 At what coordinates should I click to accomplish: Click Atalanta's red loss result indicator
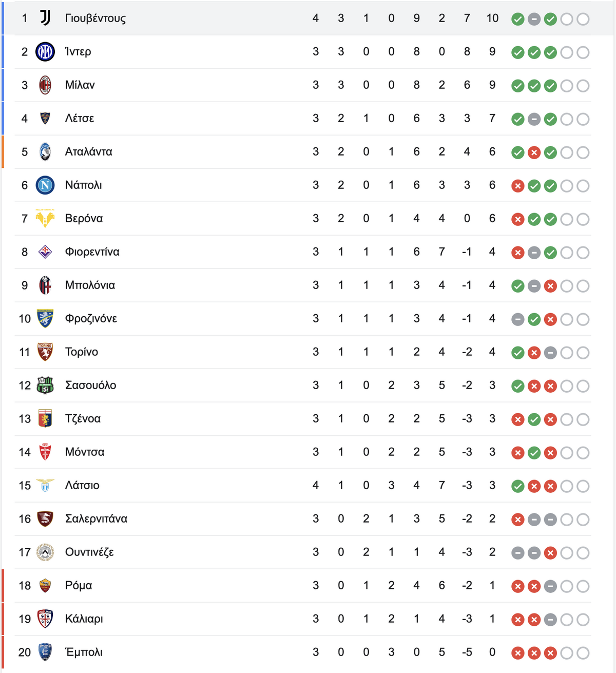pyautogui.click(x=534, y=153)
